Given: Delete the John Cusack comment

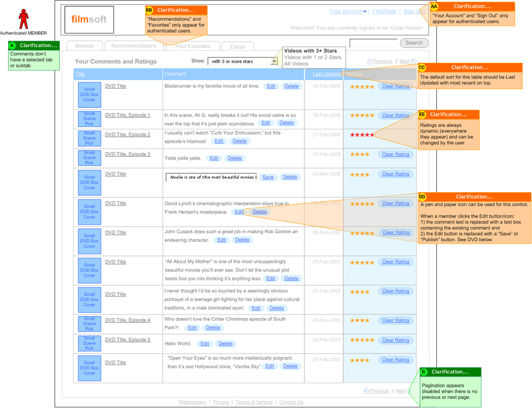Looking at the screenshot, I should point(242,240).
